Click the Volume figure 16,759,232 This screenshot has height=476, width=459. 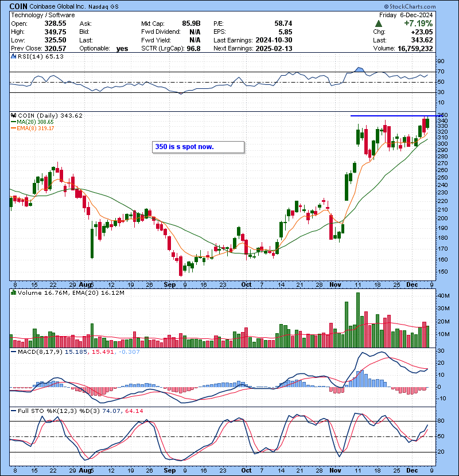point(415,48)
